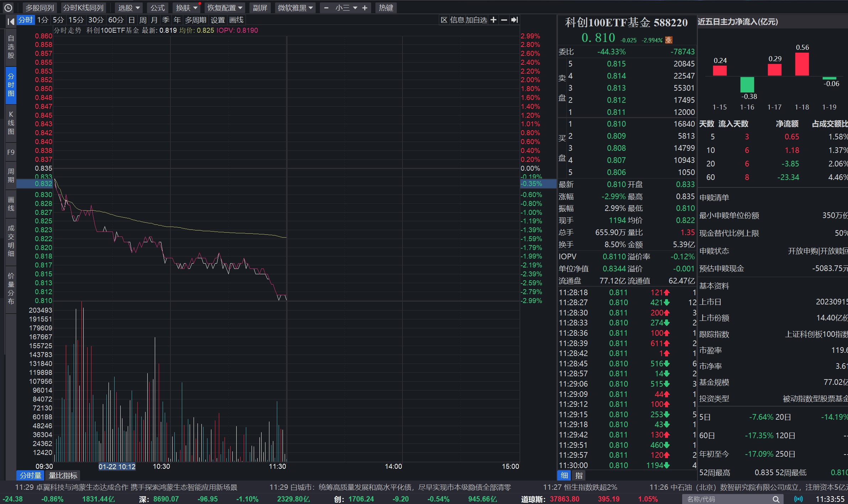Toggle the 区 region display
Image resolution: width=848 pixels, height=504 pixels.
pyautogui.click(x=444, y=20)
